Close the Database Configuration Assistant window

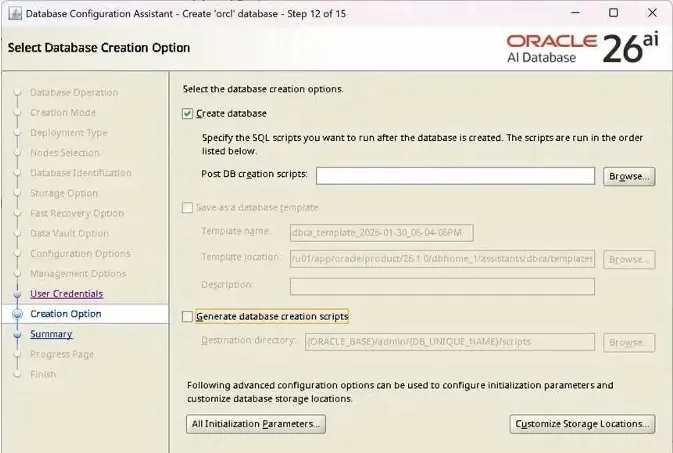coord(652,13)
